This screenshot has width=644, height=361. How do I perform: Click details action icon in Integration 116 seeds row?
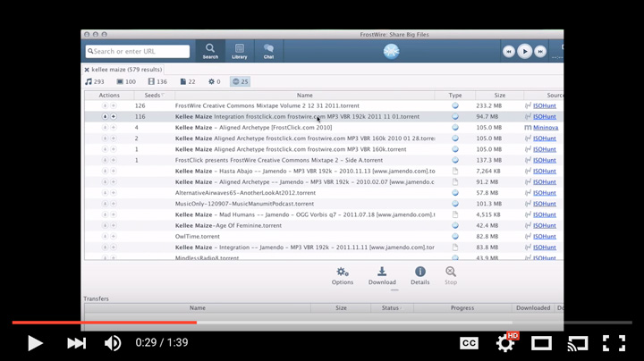point(114,116)
